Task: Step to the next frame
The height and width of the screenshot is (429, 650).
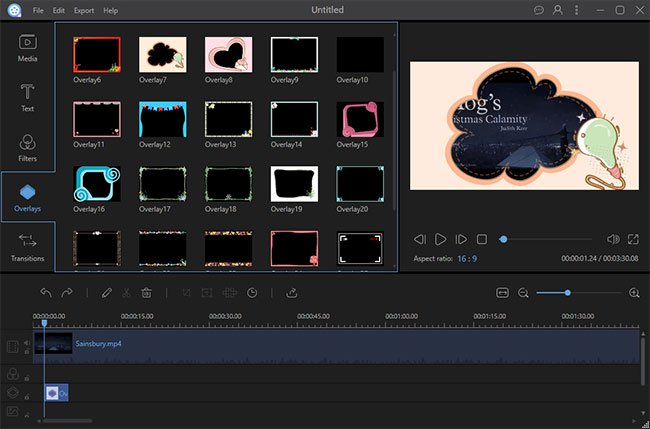Action: click(461, 239)
